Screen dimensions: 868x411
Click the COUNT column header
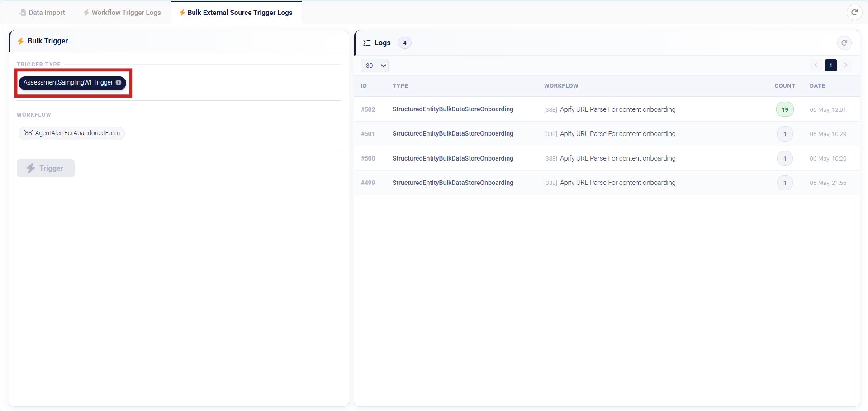[785, 86]
